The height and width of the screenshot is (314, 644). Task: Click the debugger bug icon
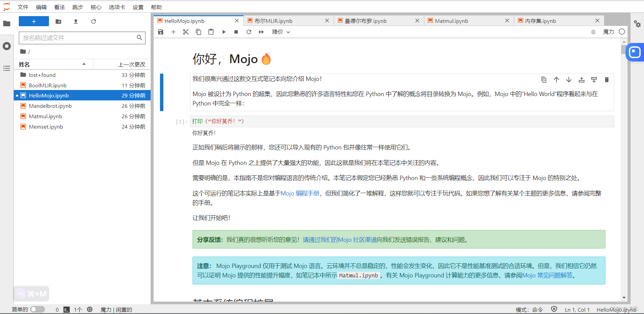point(593,32)
